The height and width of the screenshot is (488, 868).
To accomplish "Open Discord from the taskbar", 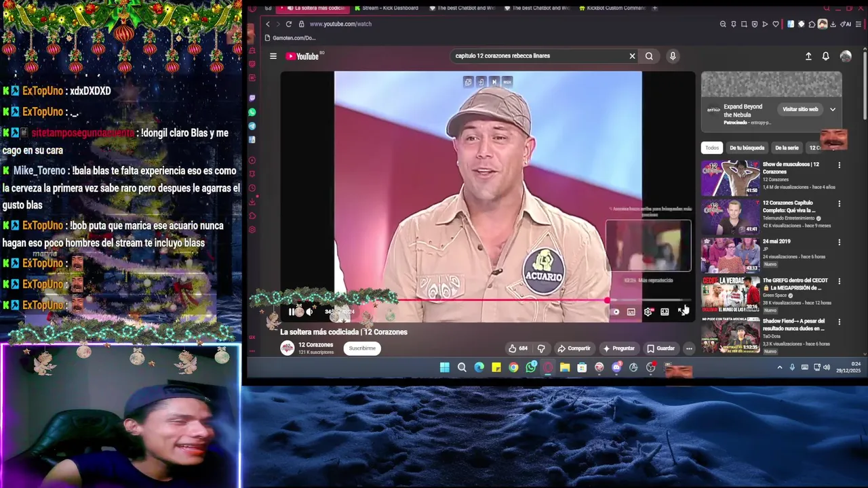I will coord(616,367).
